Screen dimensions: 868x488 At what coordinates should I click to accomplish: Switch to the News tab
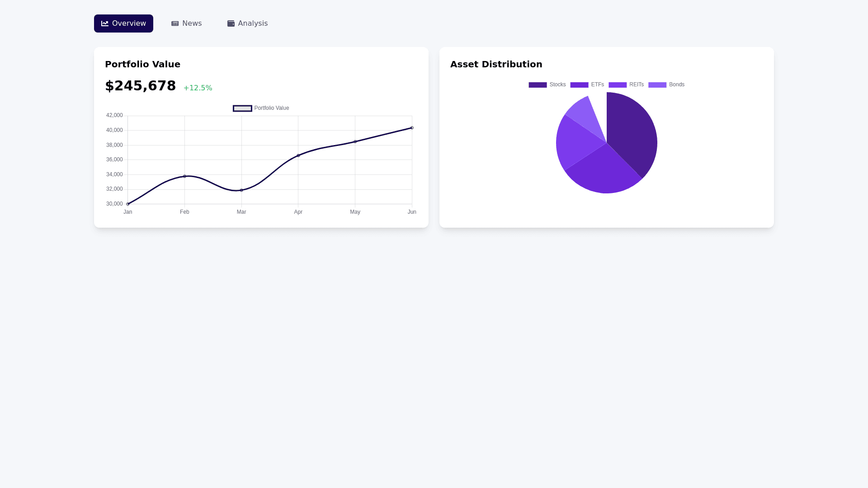pos(187,23)
